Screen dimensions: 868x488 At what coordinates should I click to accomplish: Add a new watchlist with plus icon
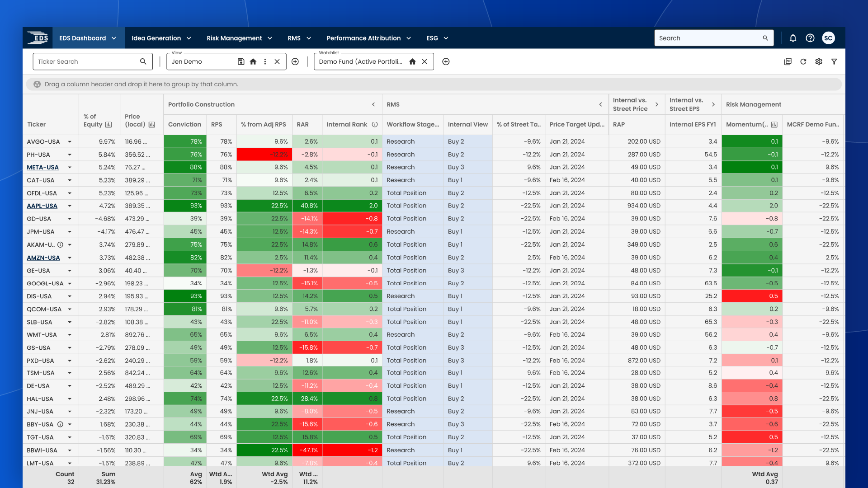446,61
